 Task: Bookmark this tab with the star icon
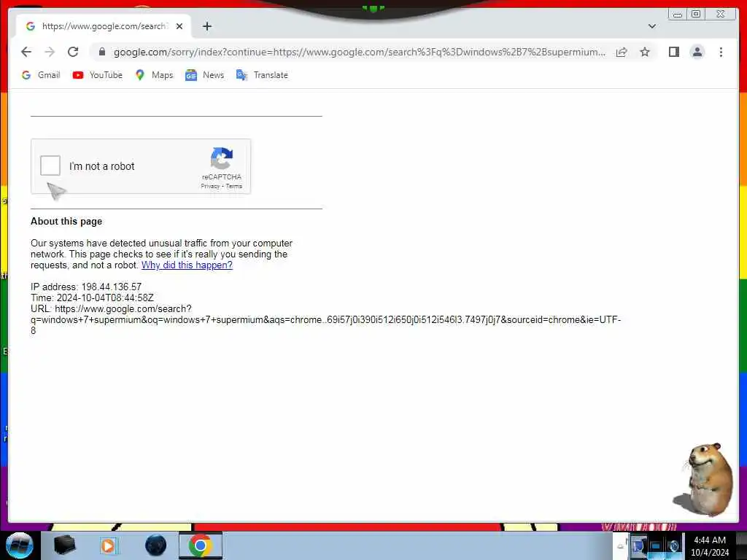pos(645,52)
